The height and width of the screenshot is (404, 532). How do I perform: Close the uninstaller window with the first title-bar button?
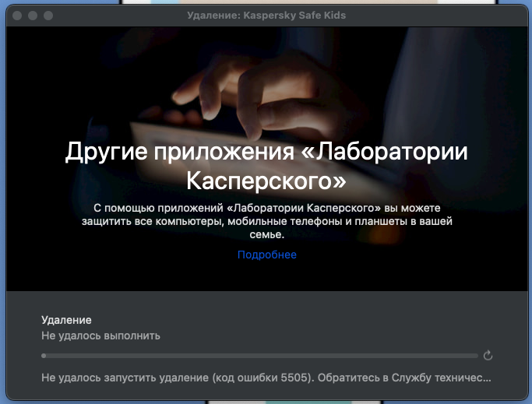(x=17, y=16)
